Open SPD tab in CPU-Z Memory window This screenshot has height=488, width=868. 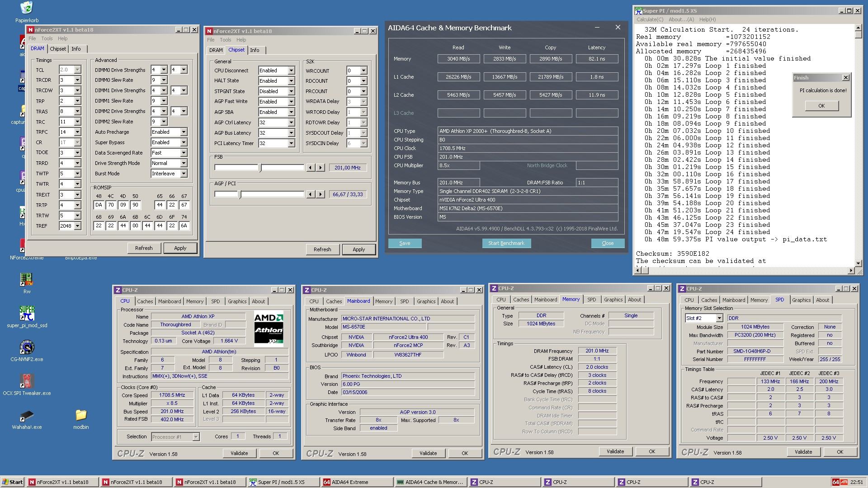click(x=591, y=300)
